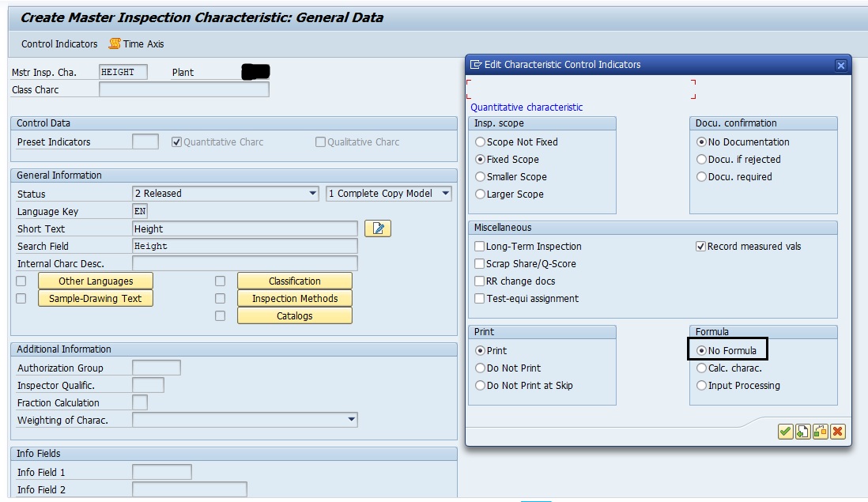
Task: Enable the Long-Term Inspection checkbox
Action: coord(478,246)
